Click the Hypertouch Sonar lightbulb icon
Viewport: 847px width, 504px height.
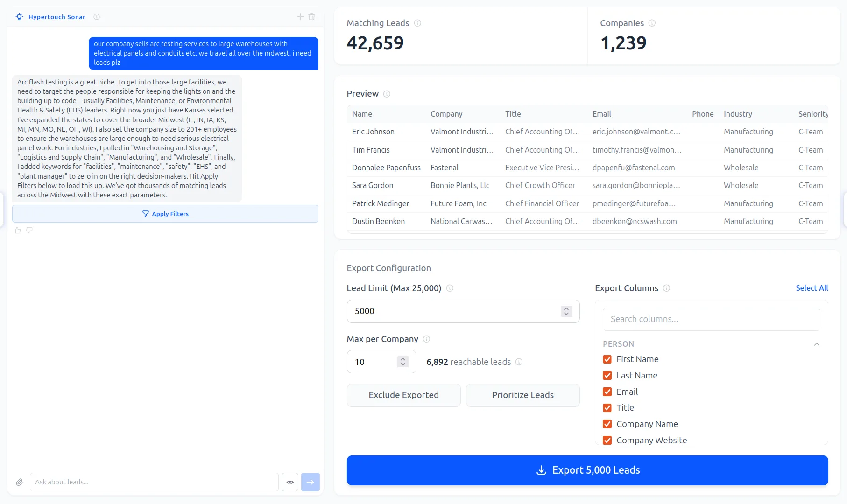pyautogui.click(x=19, y=17)
